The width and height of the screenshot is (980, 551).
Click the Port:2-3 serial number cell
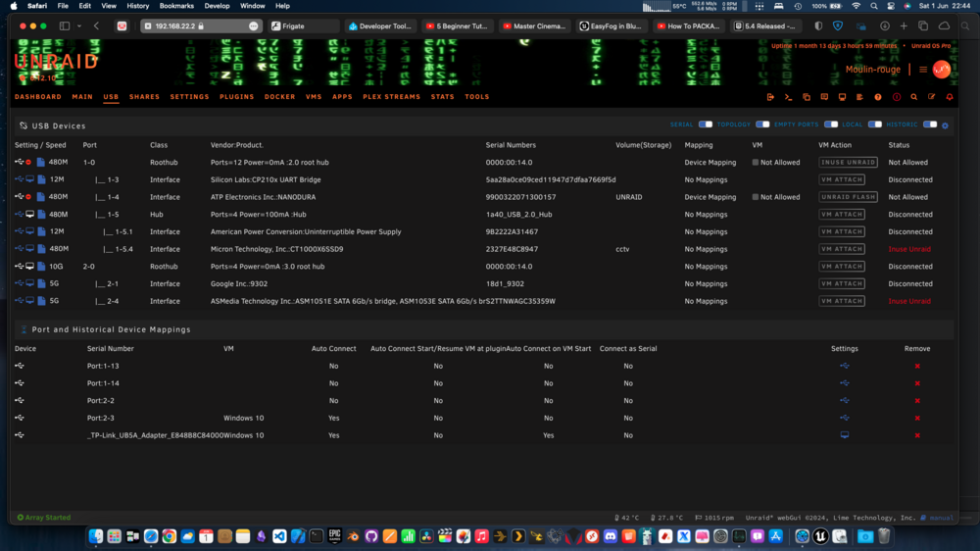point(101,418)
